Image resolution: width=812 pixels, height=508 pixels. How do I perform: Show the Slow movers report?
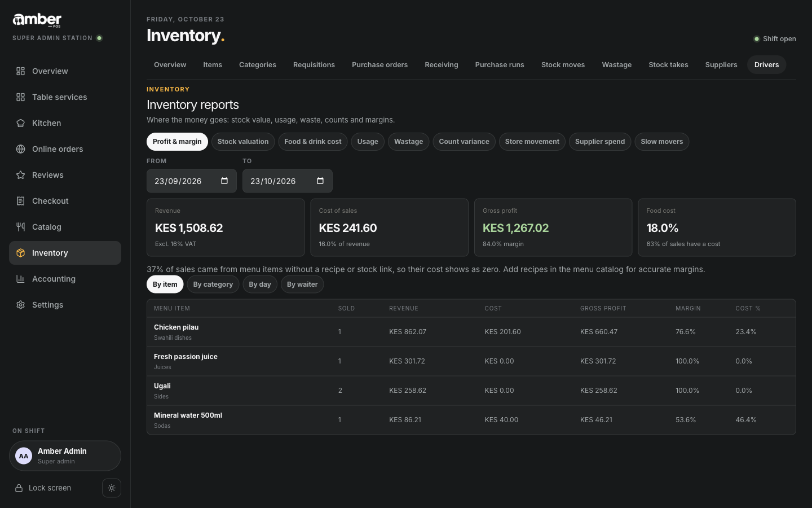point(661,142)
